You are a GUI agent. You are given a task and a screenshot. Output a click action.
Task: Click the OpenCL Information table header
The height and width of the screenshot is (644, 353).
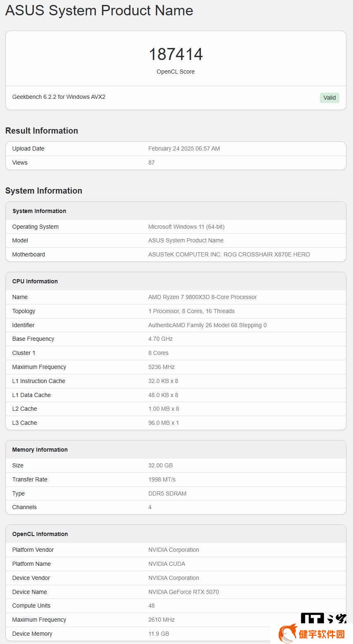pyautogui.click(x=176, y=534)
